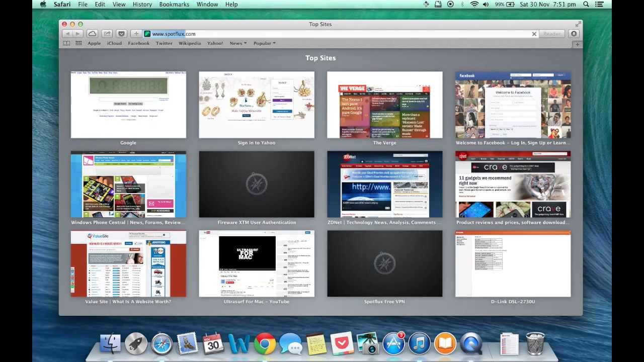Viewport: 644px width, 362px height.
Task: Open ZDNet Technology News thumbnail
Action: [x=385, y=184]
